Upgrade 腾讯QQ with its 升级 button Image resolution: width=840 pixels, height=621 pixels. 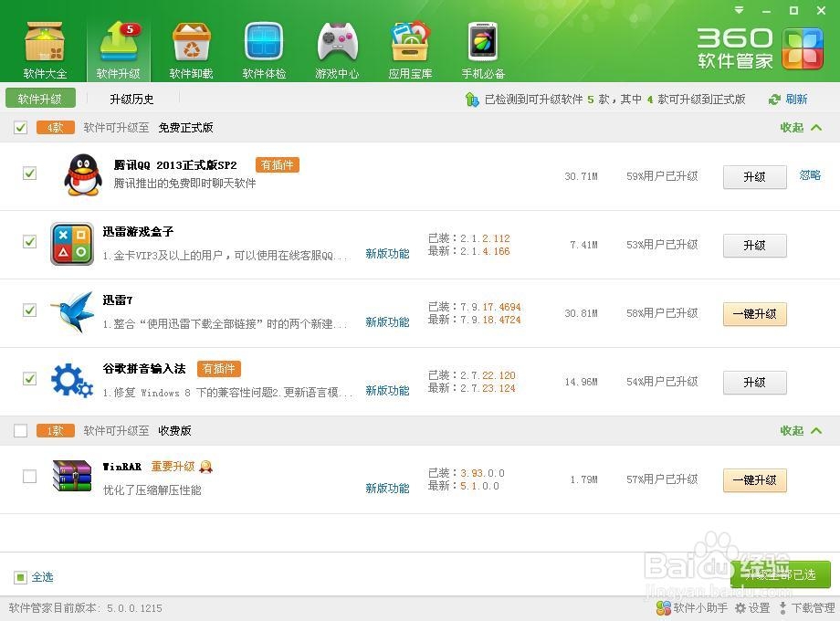point(755,177)
